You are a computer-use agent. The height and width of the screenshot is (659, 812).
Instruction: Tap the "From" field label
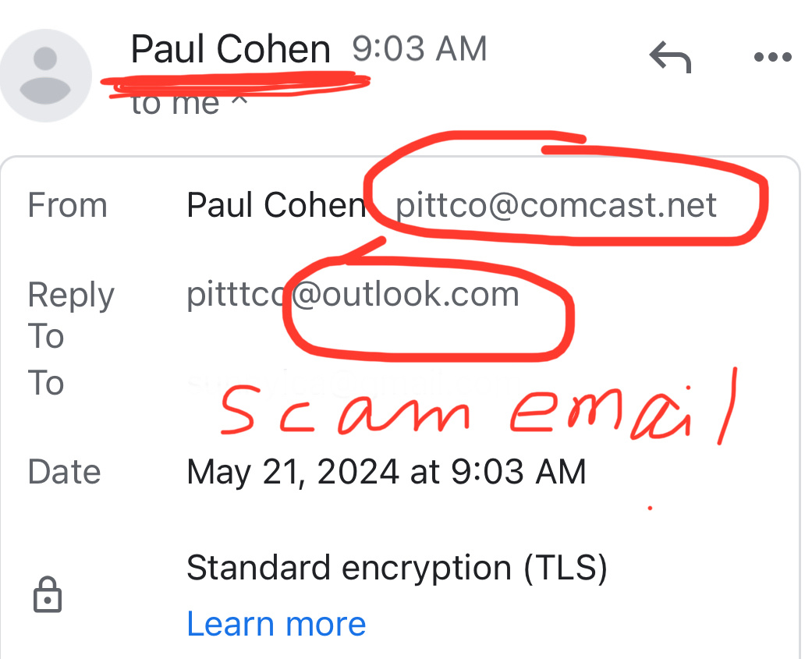[67, 206]
